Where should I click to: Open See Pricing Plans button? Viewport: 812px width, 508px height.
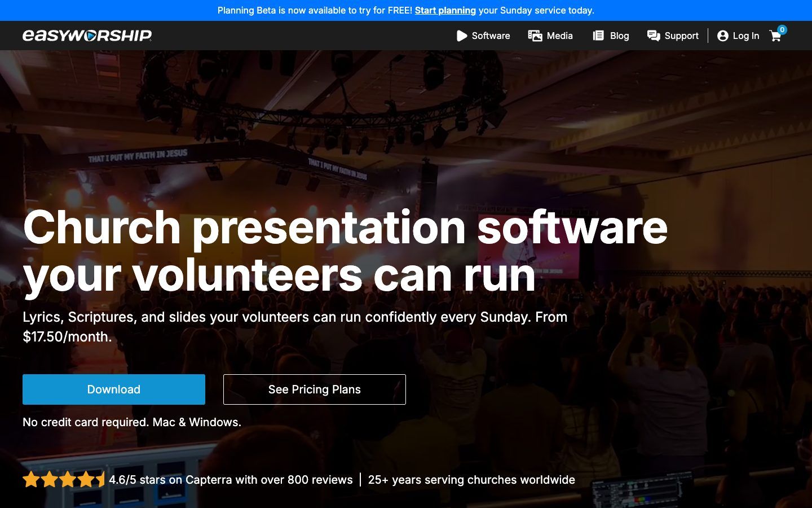tap(315, 389)
